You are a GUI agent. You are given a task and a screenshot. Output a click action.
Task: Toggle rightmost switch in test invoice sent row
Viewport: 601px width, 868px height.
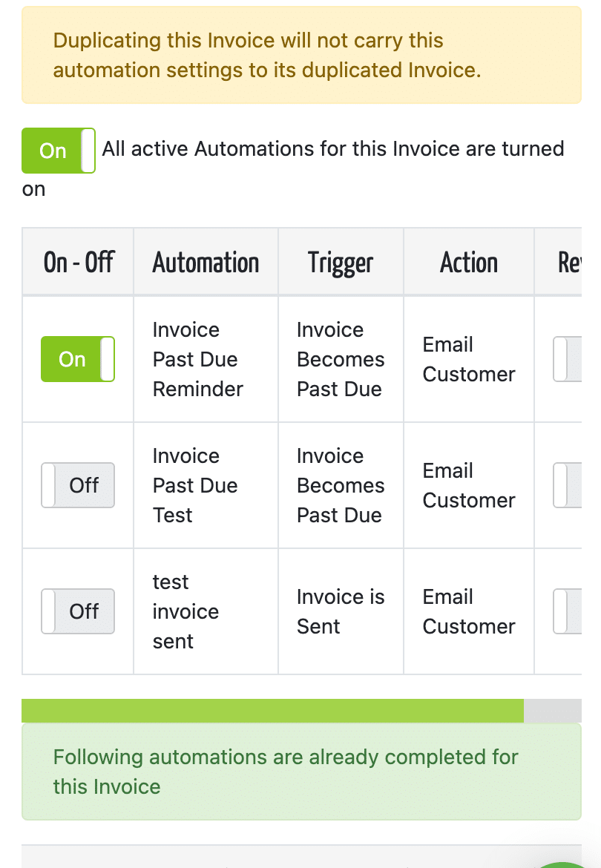pyautogui.click(x=568, y=612)
